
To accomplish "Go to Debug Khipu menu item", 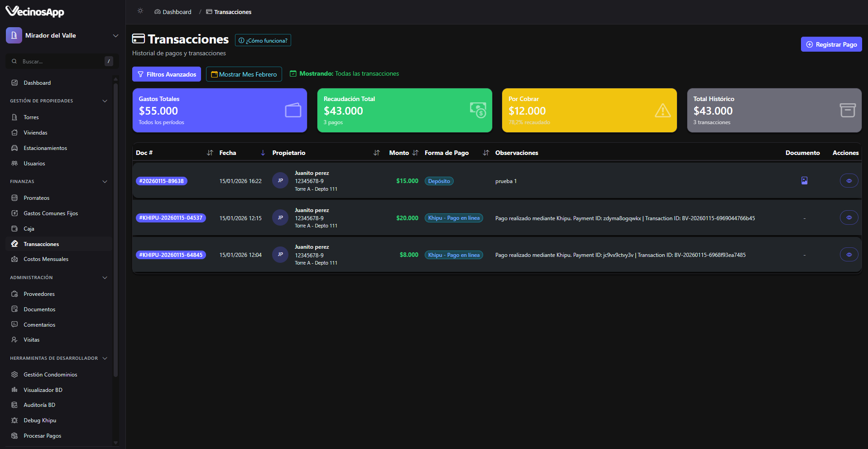I will point(40,420).
